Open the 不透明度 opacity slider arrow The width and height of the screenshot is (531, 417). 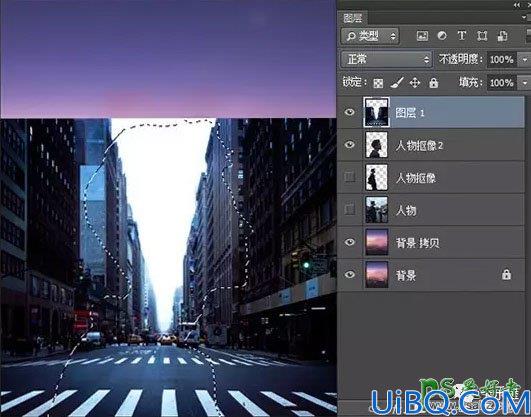pos(524,60)
